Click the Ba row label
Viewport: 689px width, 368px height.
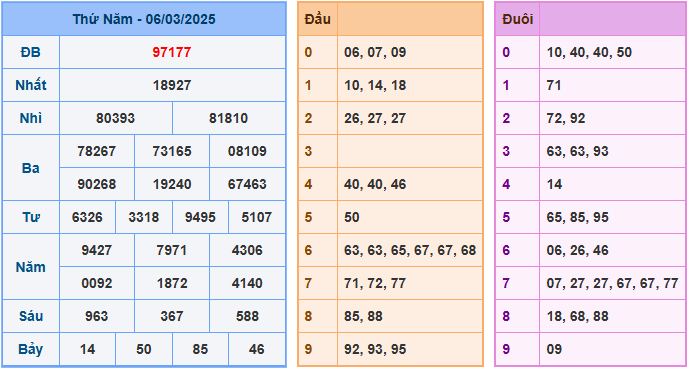click(30, 168)
